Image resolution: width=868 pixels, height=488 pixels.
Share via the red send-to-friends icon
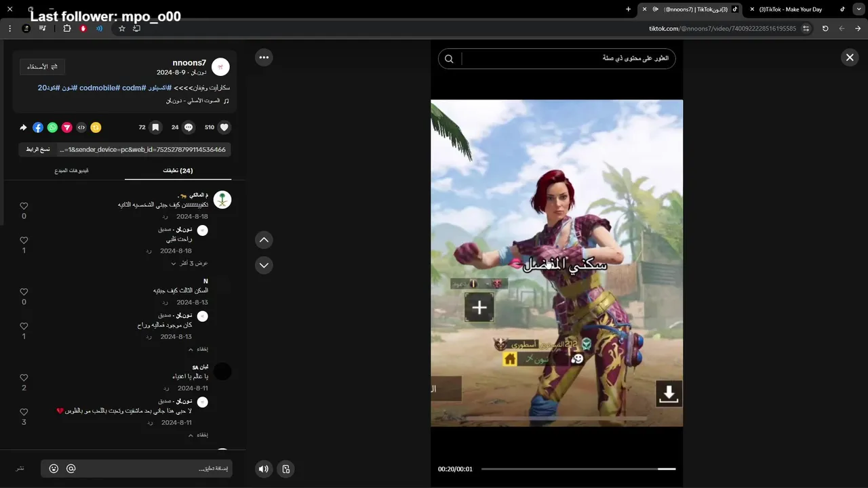(x=66, y=127)
